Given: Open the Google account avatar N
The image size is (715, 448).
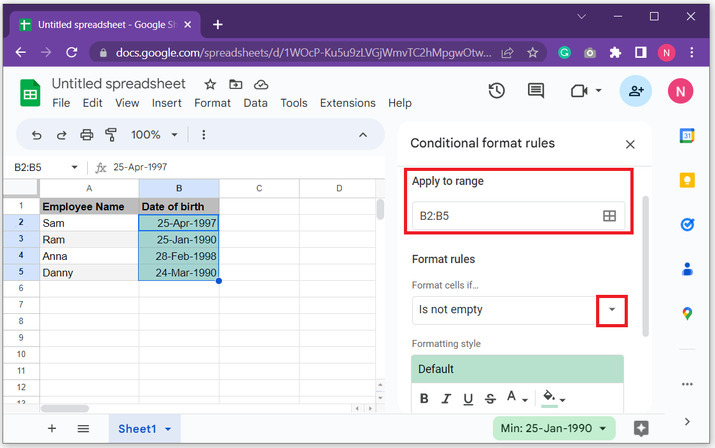Looking at the screenshot, I should [x=680, y=91].
